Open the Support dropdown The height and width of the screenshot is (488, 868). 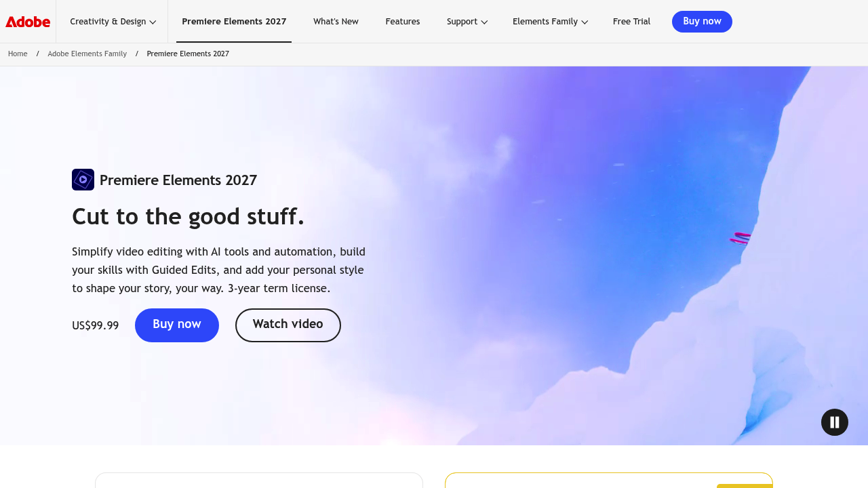point(467,22)
